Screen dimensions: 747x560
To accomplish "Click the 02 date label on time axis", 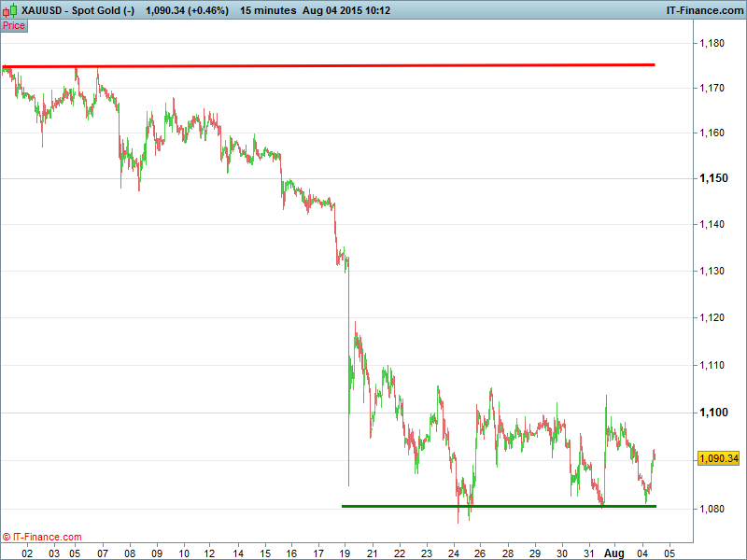I will [x=27, y=553].
